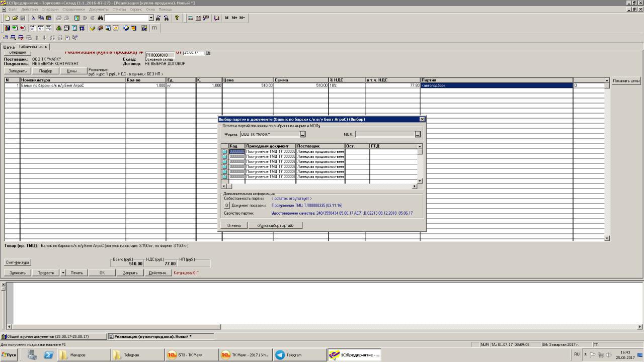Open the Сервис menu
Screen dimensions: 644x362
pos(136,10)
